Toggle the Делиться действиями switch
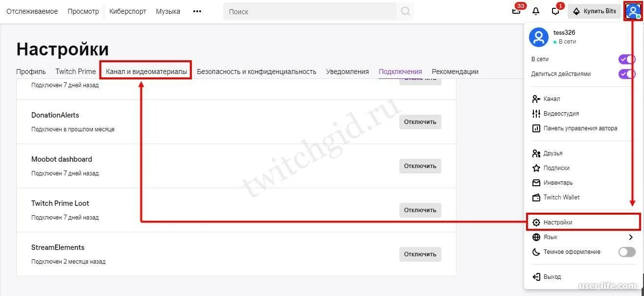The width and height of the screenshot is (644, 296). point(627,74)
